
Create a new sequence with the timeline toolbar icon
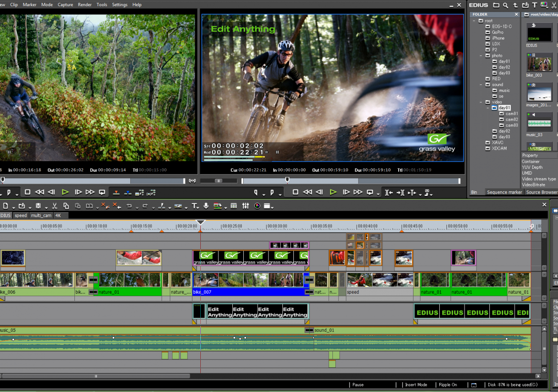[x=5, y=206]
